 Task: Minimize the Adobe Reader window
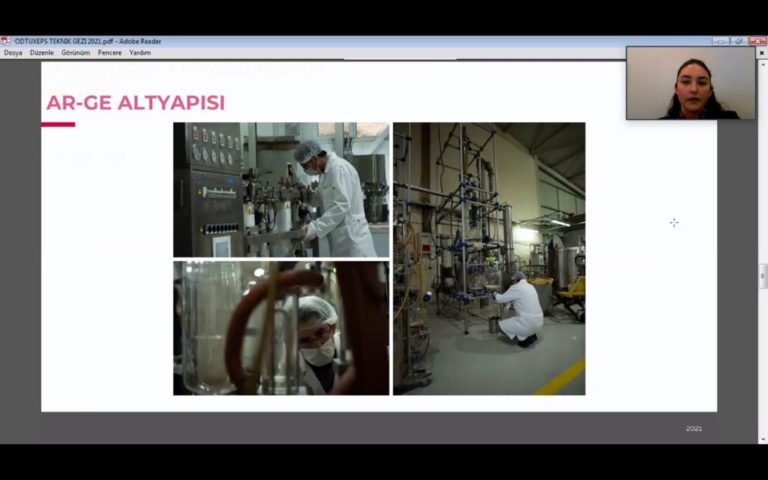[720, 41]
